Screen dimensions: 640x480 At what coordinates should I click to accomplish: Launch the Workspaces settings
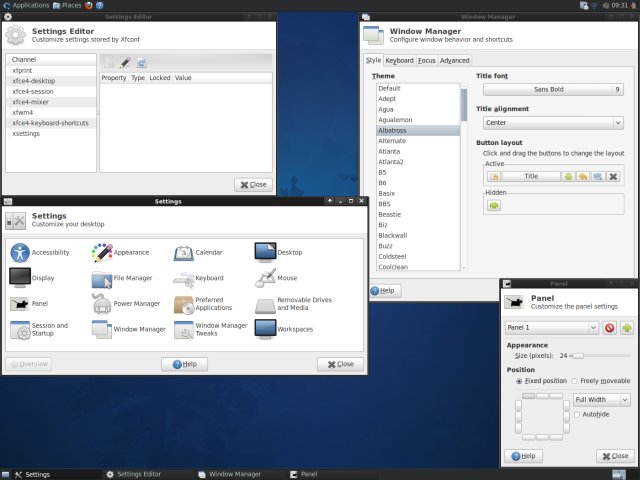tap(265, 328)
